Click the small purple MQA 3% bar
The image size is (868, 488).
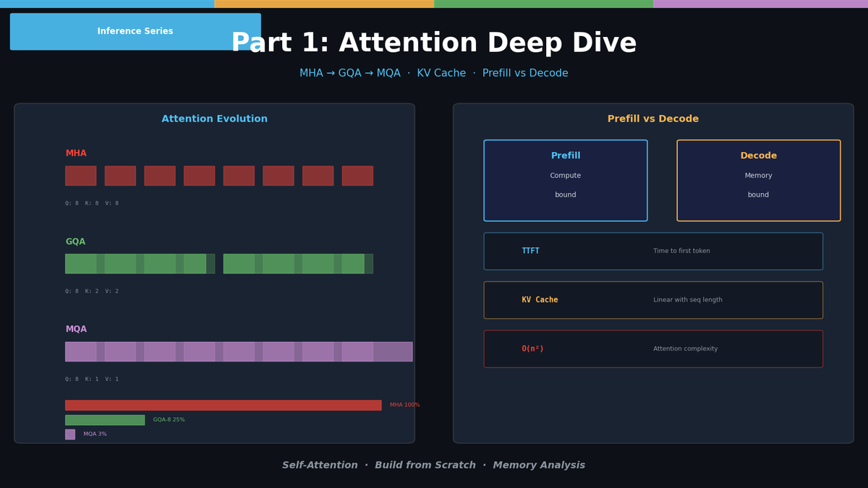[70, 435]
